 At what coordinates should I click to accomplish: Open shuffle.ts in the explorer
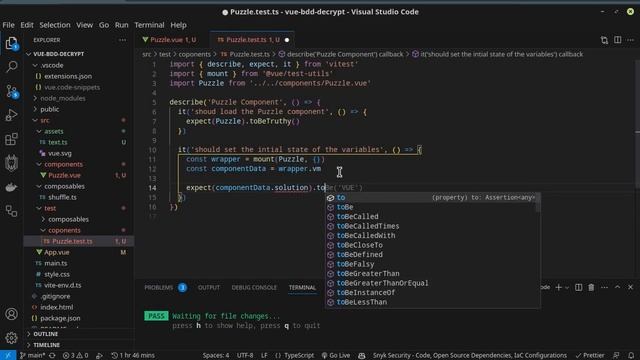[x=62, y=197]
